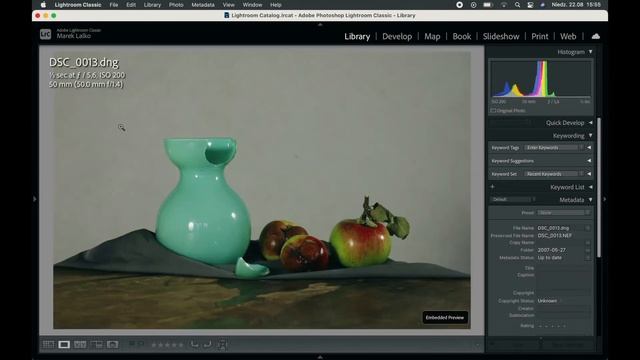Open the Photo menu

176,5
